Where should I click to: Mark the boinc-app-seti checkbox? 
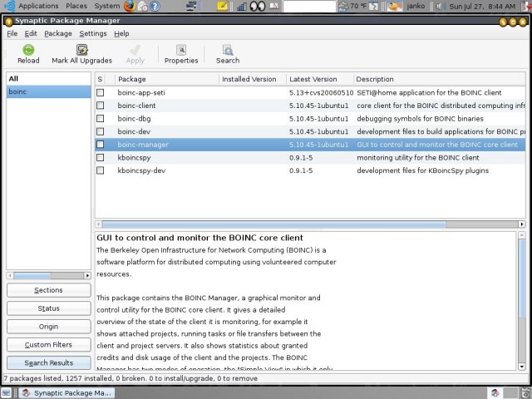[x=100, y=92]
